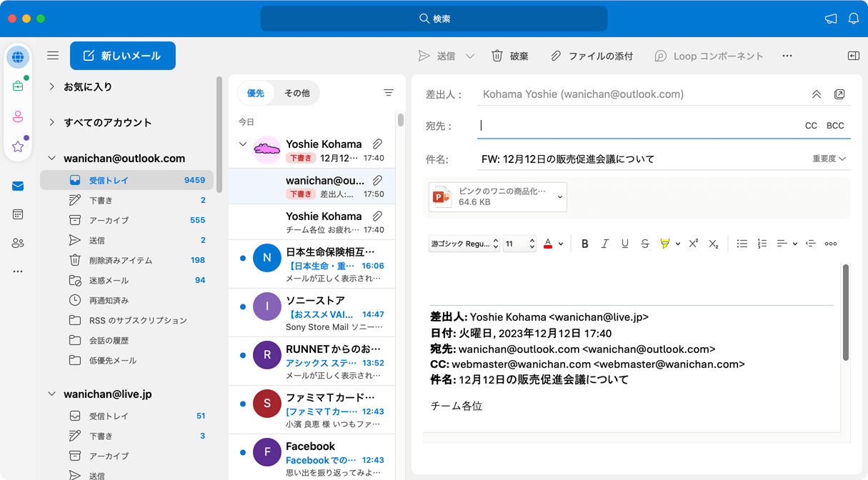Open 低優先メール folder
This screenshot has height=480, width=868.
pyautogui.click(x=126, y=360)
